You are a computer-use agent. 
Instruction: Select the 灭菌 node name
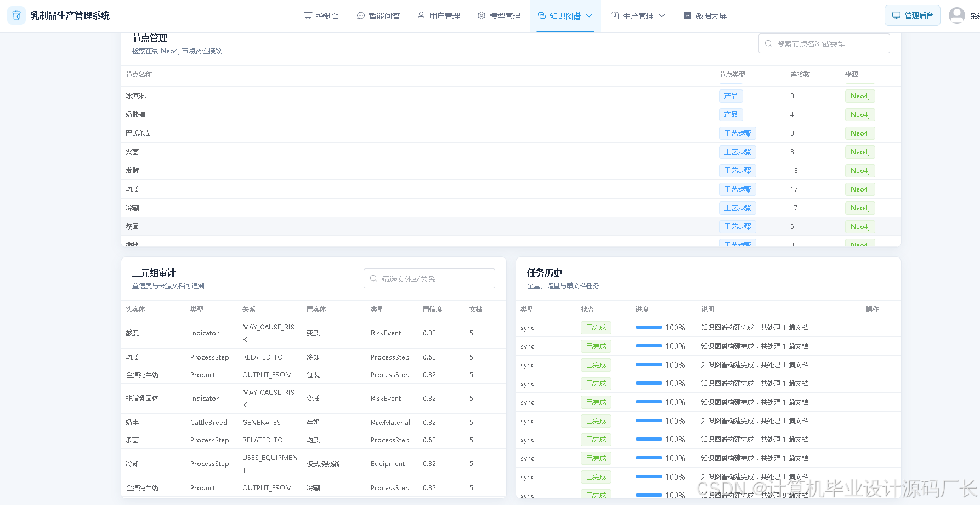point(132,152)
